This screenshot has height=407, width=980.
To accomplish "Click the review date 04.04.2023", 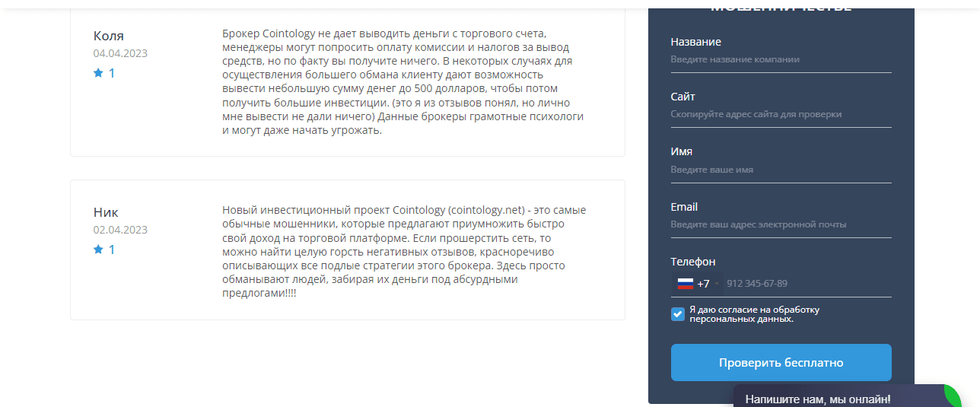I will 120,53.
